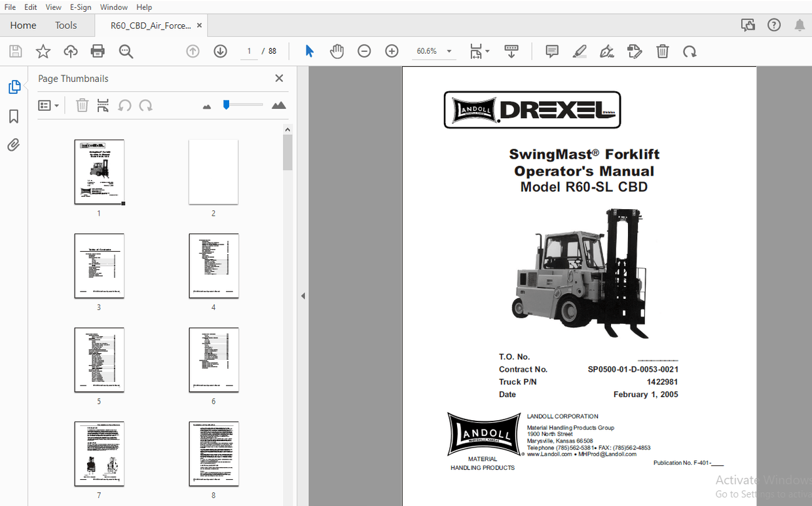Image resolution: width=812 pixels, height=506 pixels.
Task: Open the thumbnails options dropdown
Action: [x=48, y=105]
